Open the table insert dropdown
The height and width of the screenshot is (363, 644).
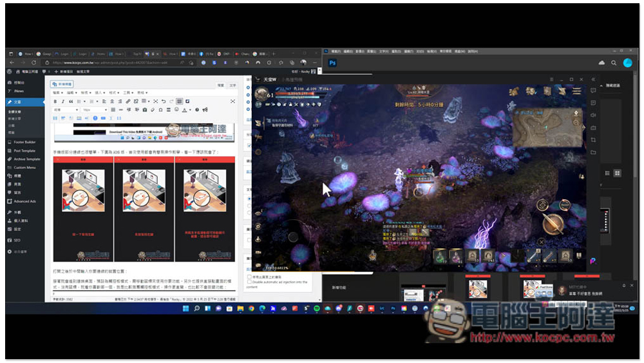[x=146, y=101]
